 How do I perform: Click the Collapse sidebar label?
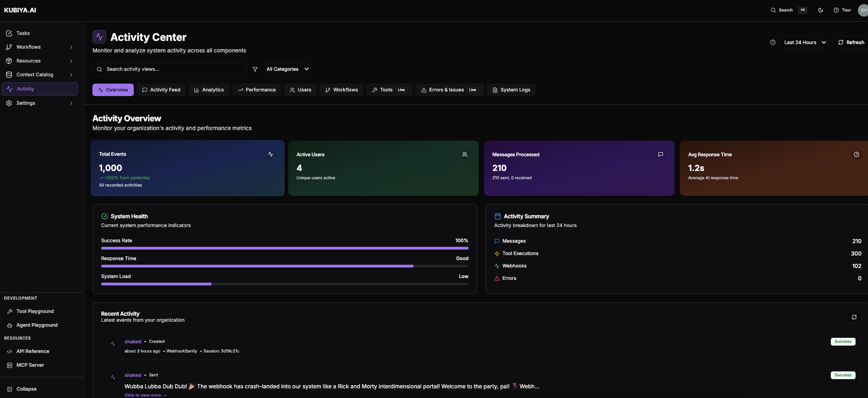pyautogui.click(x=27, y=389)
